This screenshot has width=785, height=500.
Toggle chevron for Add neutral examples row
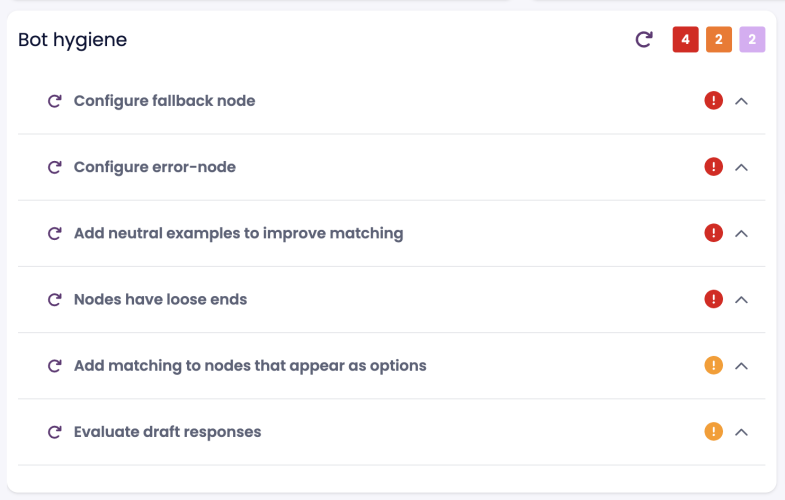click(742, 233)
